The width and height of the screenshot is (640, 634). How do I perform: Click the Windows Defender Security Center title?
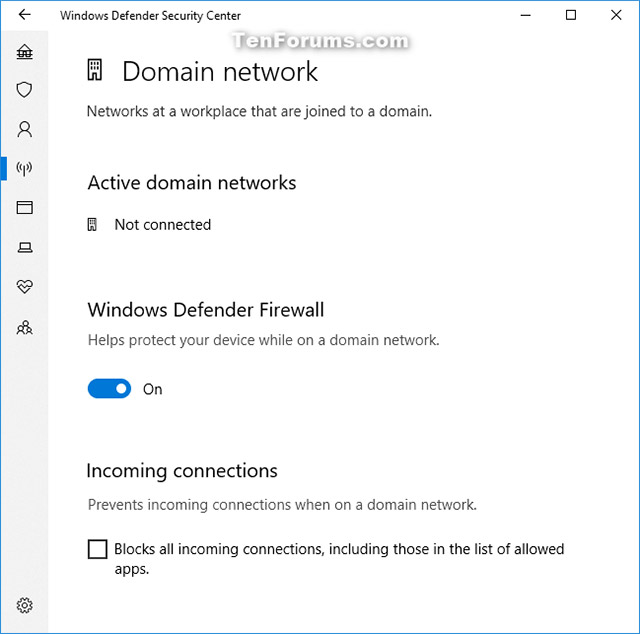click(x=150, y=16)
